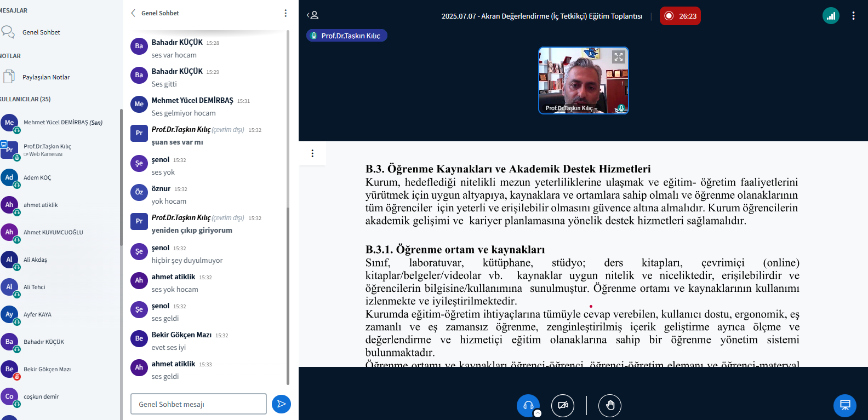Make webcam video fullscreen
Image resolution: width=868 pixels, height=420 pixels.
[x=618, y=57]
